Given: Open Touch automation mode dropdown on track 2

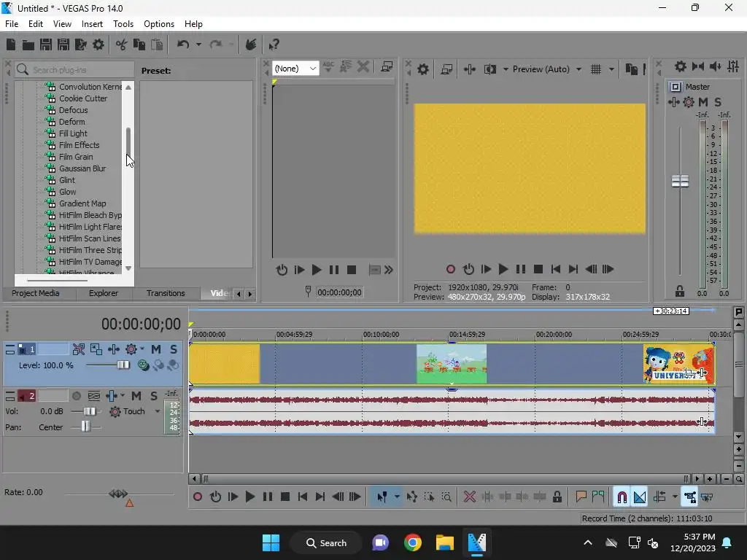Looking at the screenshot, I should click(x=158, y=411).
